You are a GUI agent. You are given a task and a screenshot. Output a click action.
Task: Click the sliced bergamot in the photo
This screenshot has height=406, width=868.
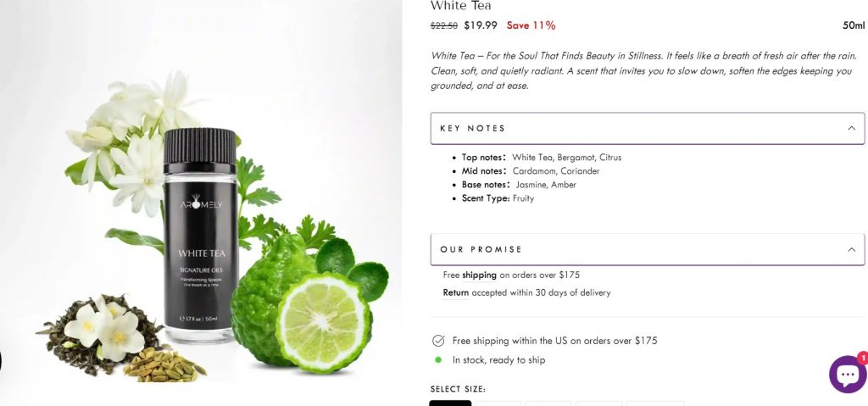pyautogui.click(x=323, y=322)
